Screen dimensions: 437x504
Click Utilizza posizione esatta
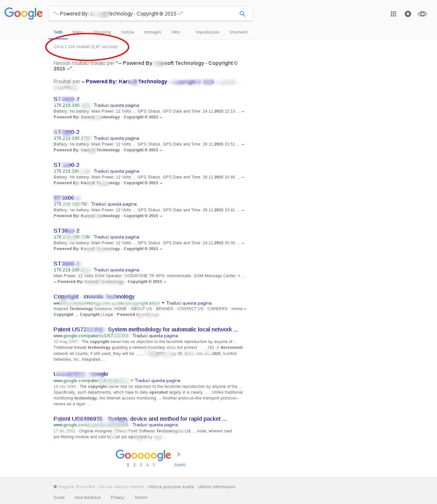pyautogui.click(x=171, y=487)
